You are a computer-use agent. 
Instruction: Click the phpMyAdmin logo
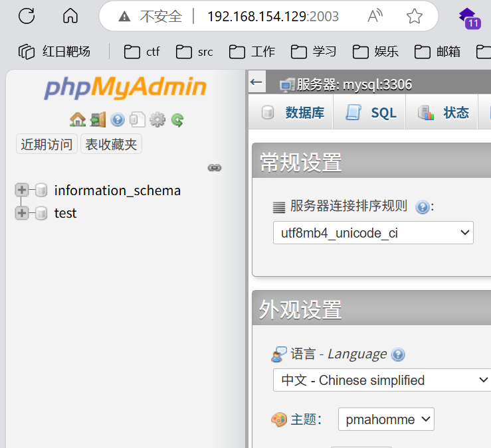pos(126,87)
